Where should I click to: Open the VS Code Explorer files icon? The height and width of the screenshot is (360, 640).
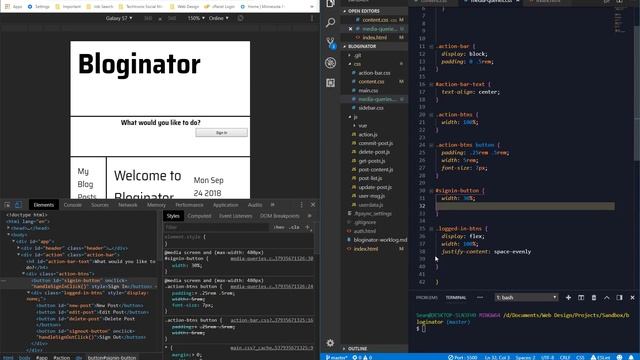[x=331, y=3]
